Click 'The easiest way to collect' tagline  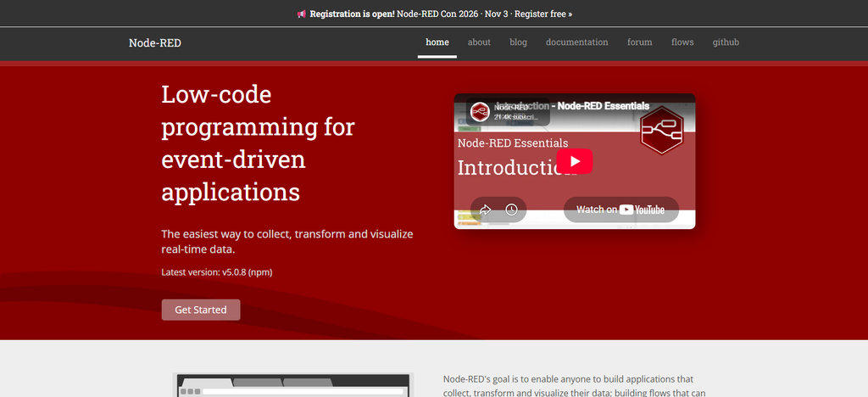coord(287,242)
